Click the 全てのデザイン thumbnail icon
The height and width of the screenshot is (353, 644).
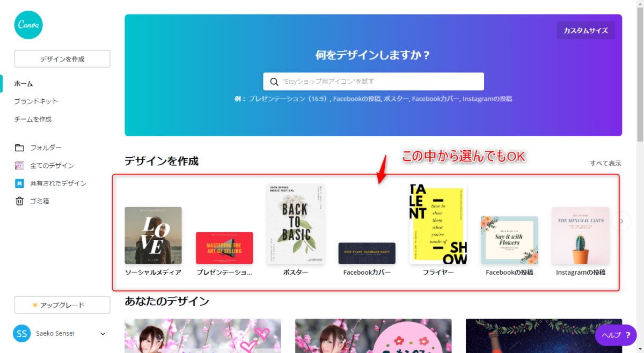19,165
